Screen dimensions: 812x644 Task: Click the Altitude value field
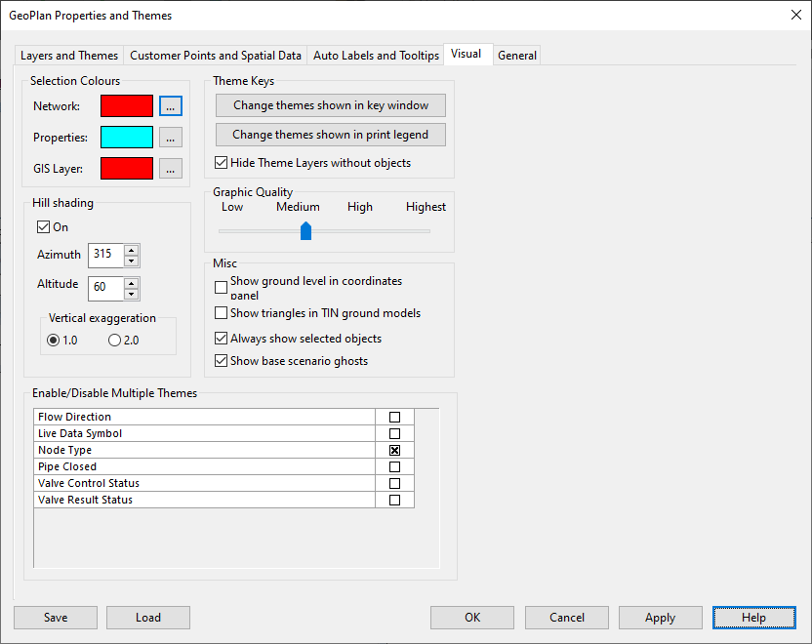pos(106,289)
